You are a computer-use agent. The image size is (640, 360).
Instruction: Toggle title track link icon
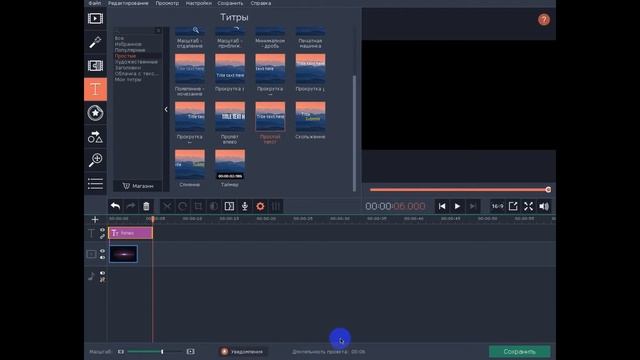(102, 236)
